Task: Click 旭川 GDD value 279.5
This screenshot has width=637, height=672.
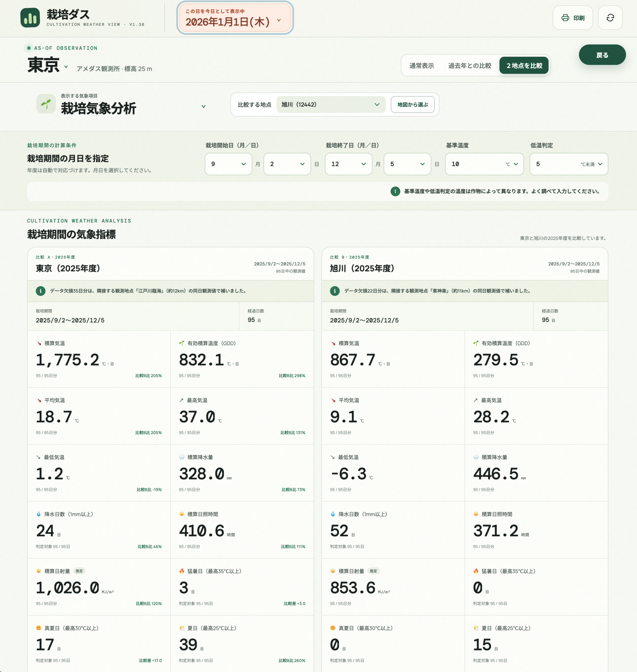Action: coord(496,360)
